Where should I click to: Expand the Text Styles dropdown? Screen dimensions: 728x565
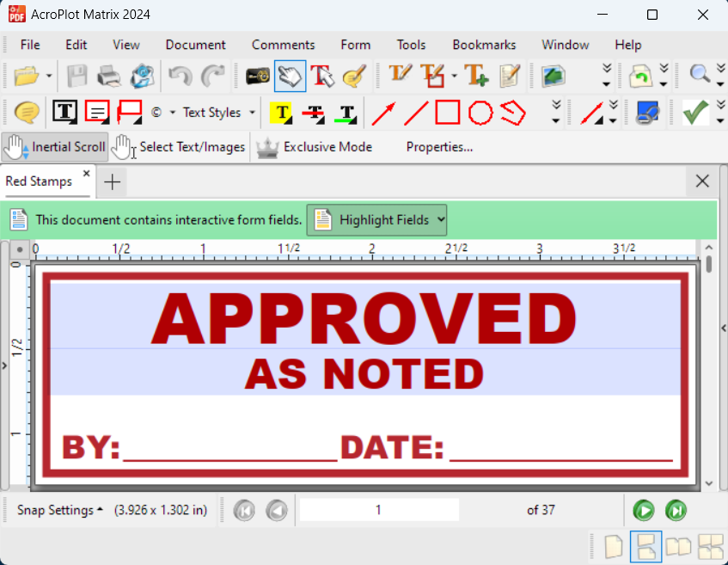(218, 113)
